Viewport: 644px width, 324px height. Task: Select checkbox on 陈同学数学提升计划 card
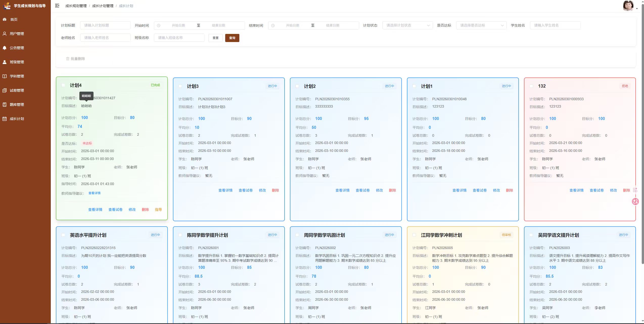pyautogui.click(x=180, y=235)
